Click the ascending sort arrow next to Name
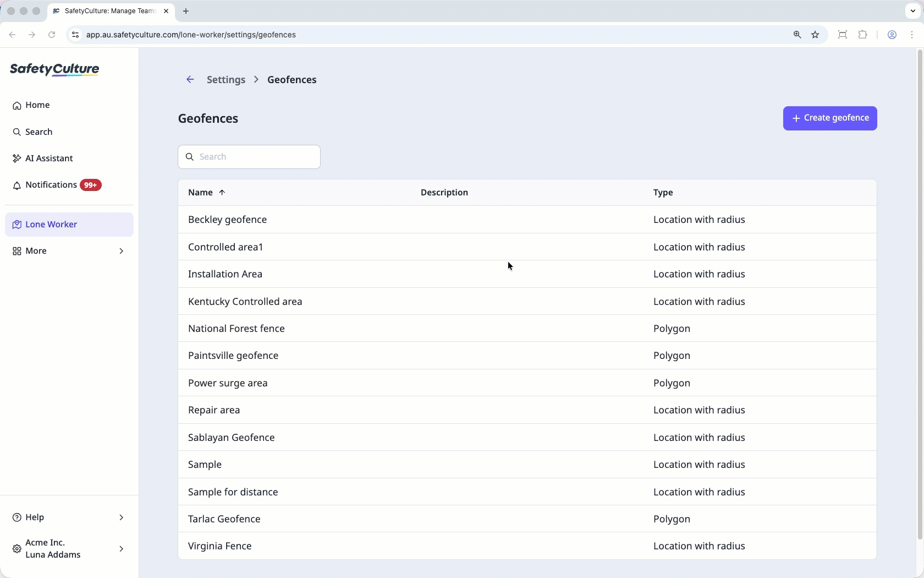Image resolution: width=924 pixels, height=578 pixels. (x=222, y=193)
